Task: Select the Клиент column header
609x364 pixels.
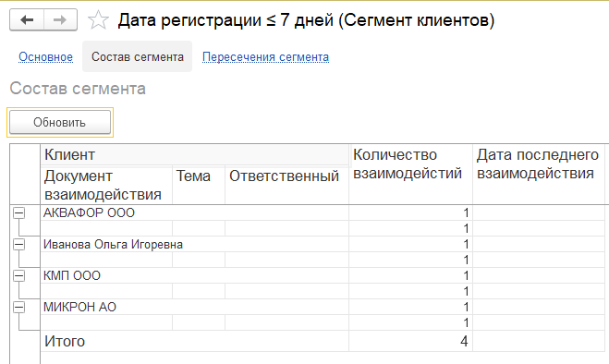Action: pyautogui.click(x=195, y=154)
